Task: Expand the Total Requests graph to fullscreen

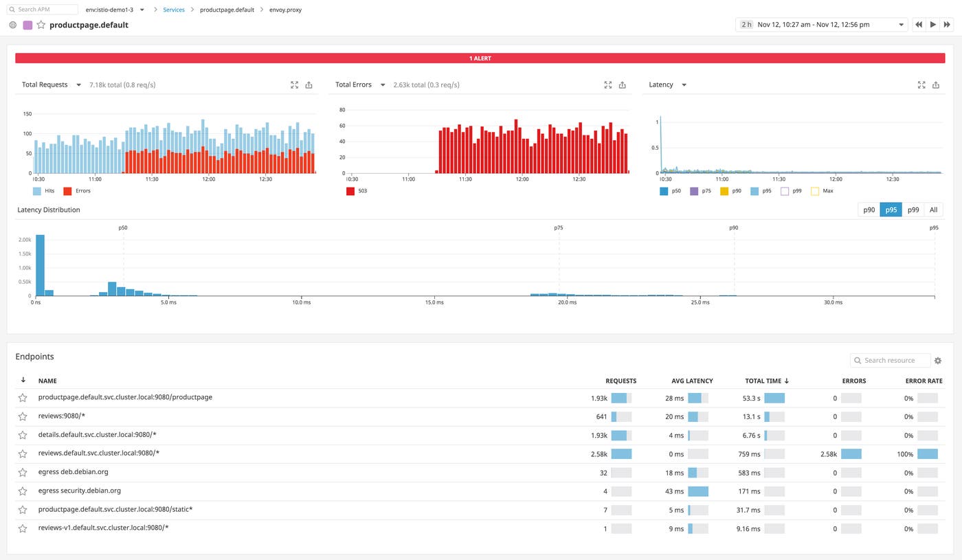Action: pyautogui.click(x=294, y=85)
